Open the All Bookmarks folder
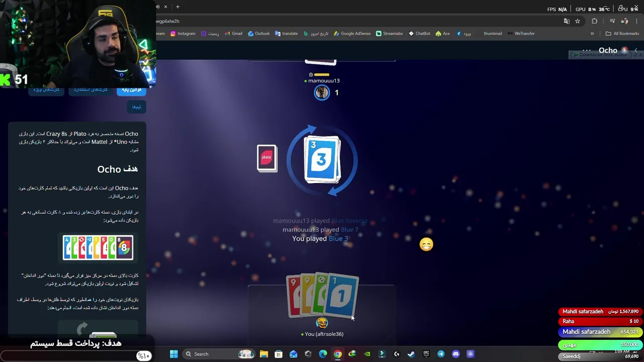The width and height of the screenshot is (644, 362). click(622, 34)
